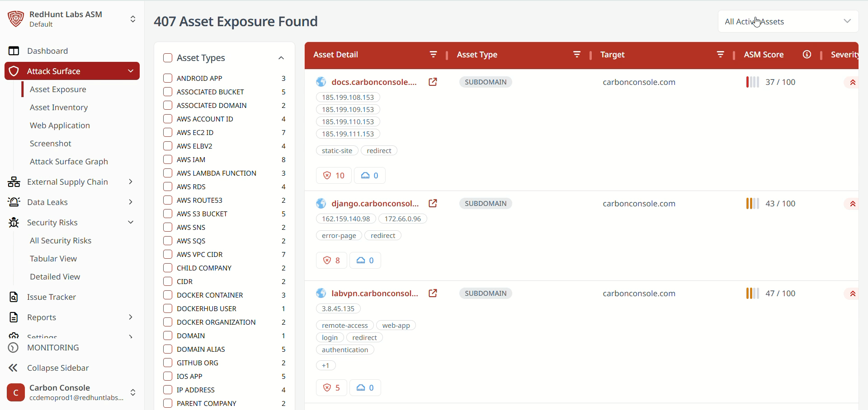Check the Asset Types select-all checkbox
Viewport: 868px width, 410px height.
tap(168, 58)
